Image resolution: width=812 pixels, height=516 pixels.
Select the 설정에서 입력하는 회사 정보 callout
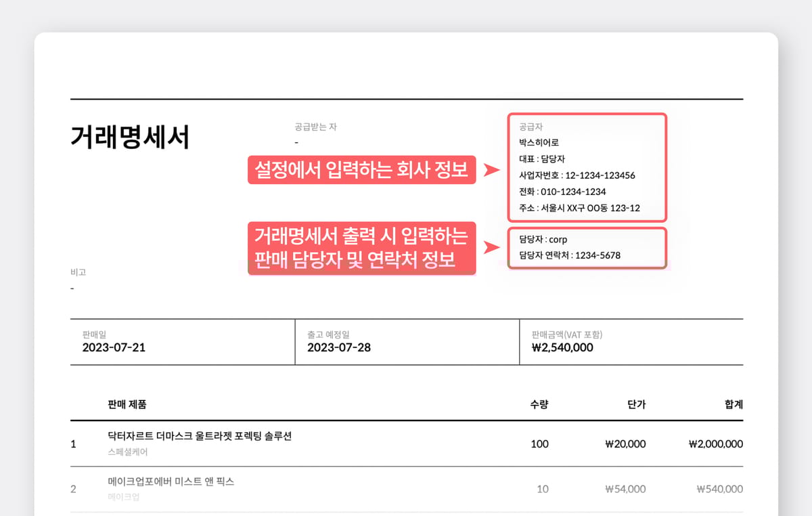pos(362,170)
